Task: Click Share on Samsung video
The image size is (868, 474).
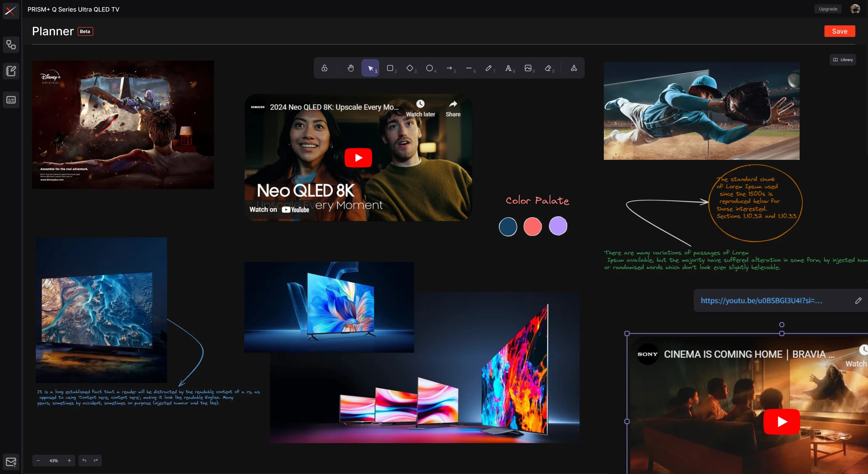Action: (x=453, y=109)
